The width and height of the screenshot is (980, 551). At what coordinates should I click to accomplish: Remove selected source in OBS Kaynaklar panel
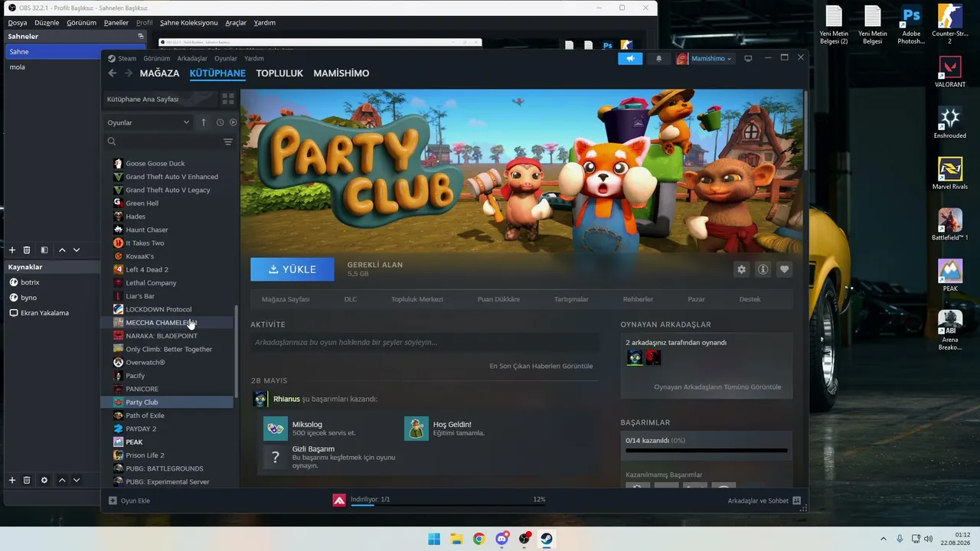[27, 480]
